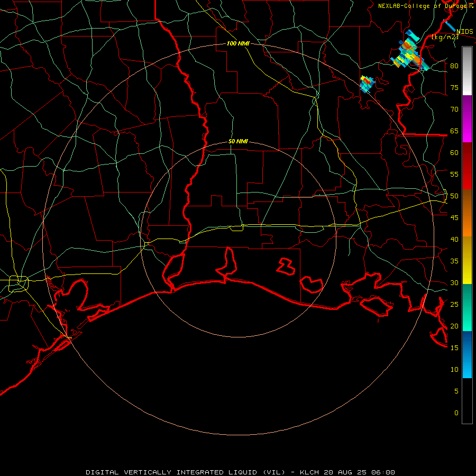Image resolution: width=476 pixels, height=476 pixels.
Task: Click the 50 value on the scale
Action: coord(454,196)
